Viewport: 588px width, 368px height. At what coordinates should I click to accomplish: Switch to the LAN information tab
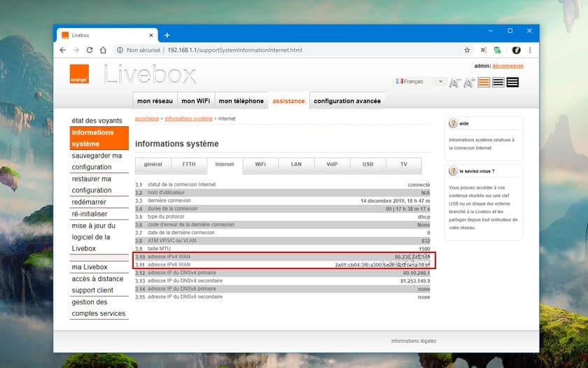point(296,165)
